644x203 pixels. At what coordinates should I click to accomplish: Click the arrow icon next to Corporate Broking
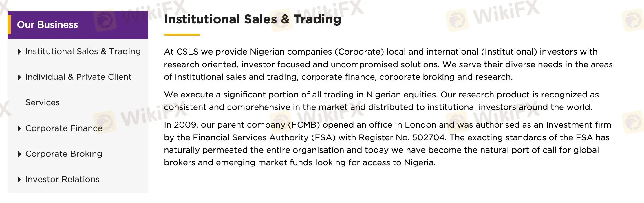[x=19, y=154]
